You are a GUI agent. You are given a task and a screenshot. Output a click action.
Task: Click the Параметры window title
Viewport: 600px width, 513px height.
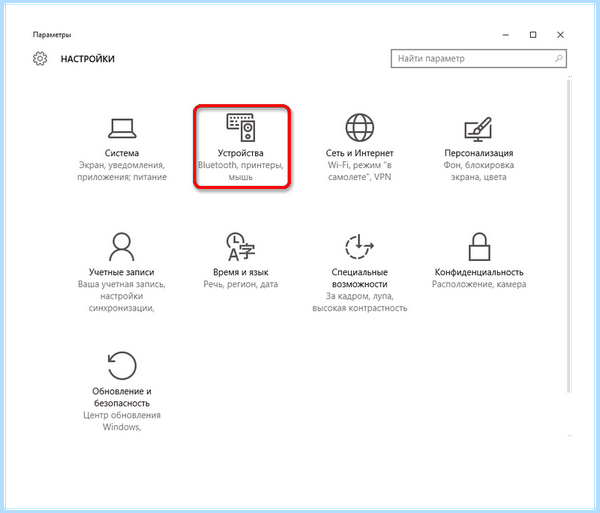52,35
